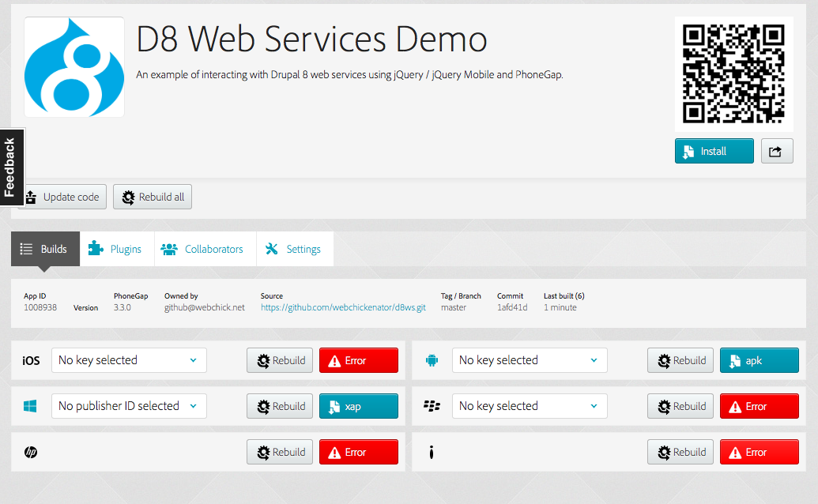Click the owner github@webchick.net text
This screenshot has height=504, width=818.
pyautogui.click(x=205, y=307)
